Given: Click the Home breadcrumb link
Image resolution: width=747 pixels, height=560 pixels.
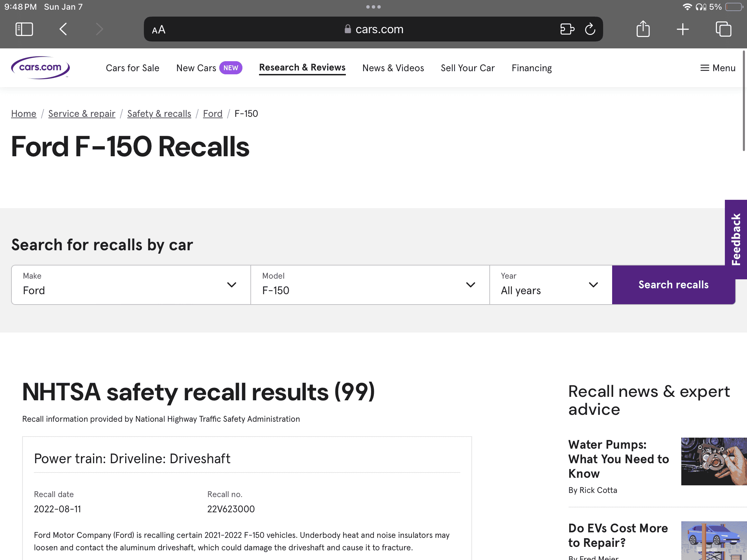Looking at the screenshot, I should [x=24, y=114].
